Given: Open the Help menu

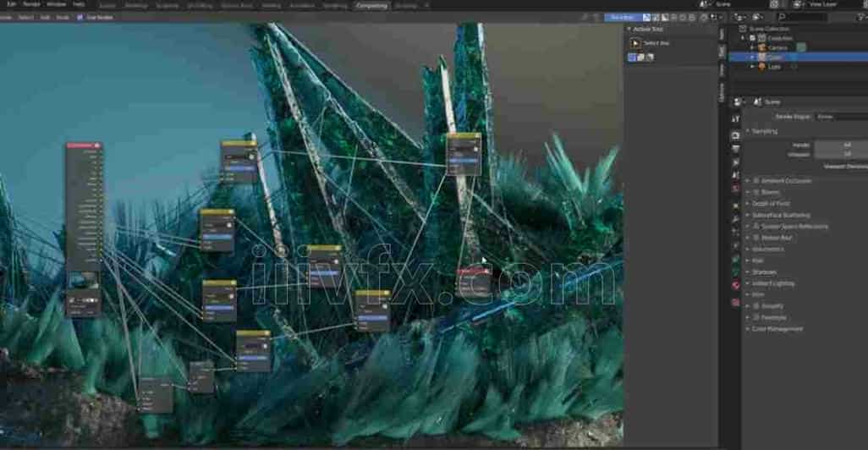Looking at the screenshot, I should [79, 4].
